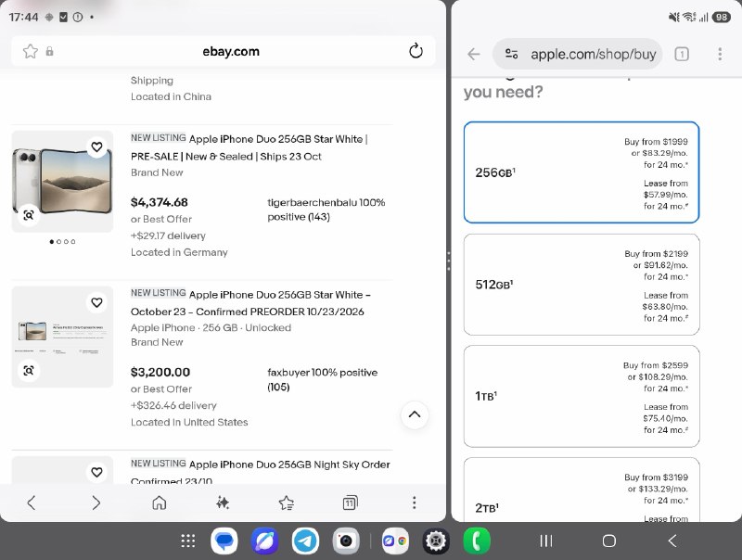
Task: Watchlist the $4,374.68 iPhone Duo listing heart
Action: pos(97,147)
